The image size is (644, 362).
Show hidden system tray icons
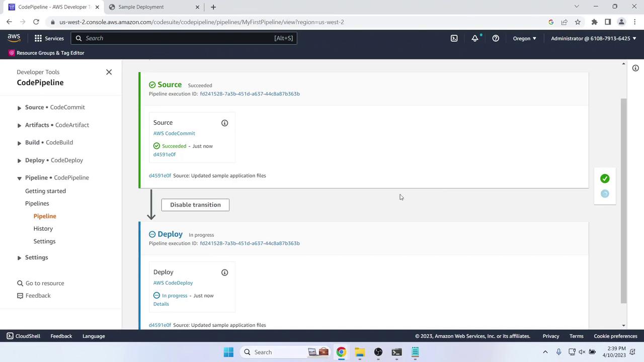coord(545,352)
